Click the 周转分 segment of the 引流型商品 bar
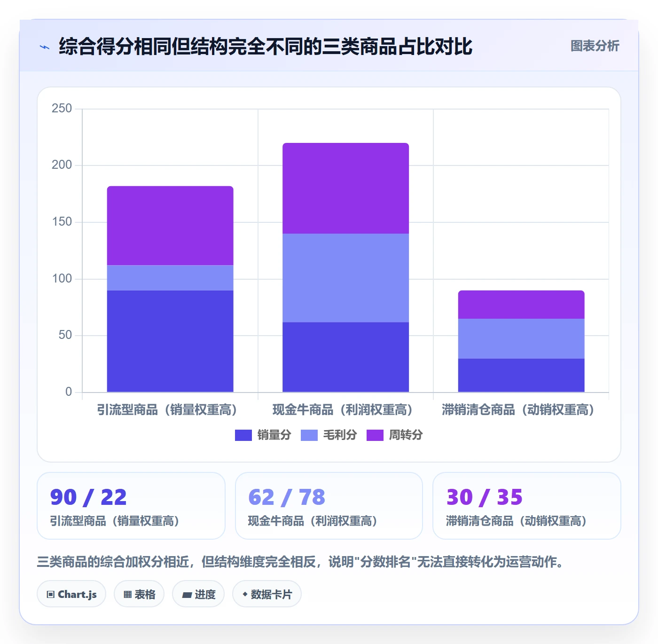The image size is (658, 644). pos(170,226)
